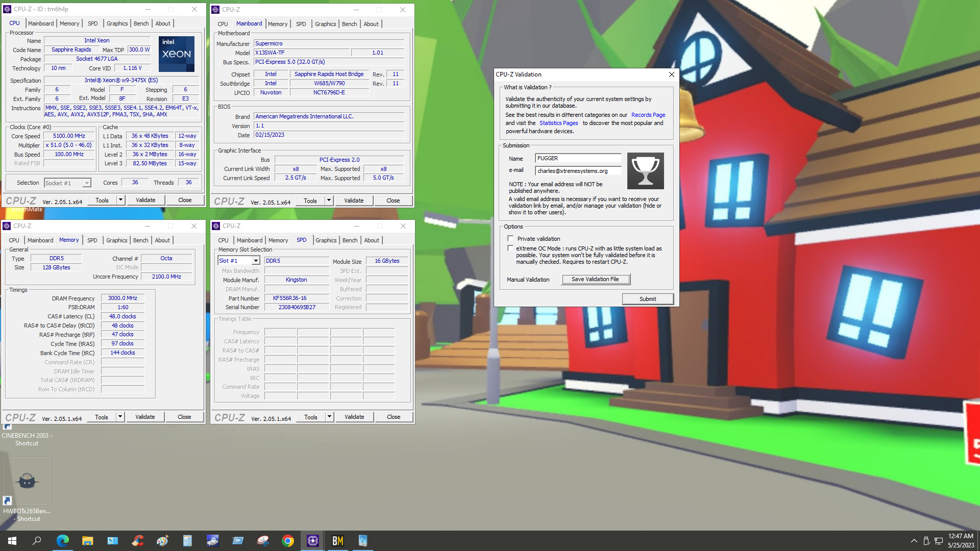The height and width of the screenshot is (551, 980).
Task: Click Memory Size 128 GBytes value
Action: coord(56,267)
